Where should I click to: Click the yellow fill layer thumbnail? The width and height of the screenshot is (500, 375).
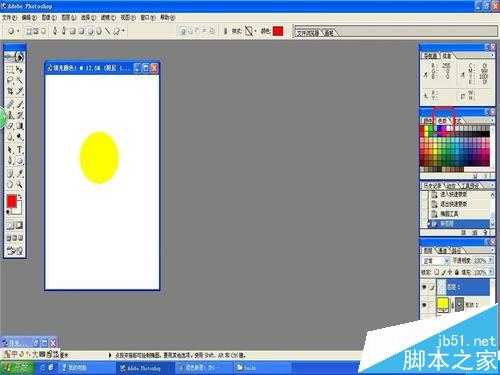(x=442, y=304)
